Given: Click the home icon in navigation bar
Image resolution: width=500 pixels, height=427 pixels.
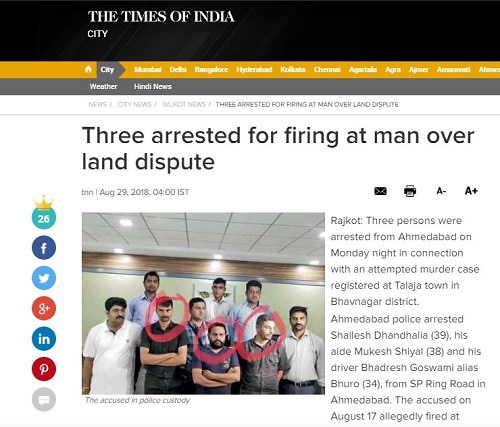Looking at the screenshot, I should tap(88, 69).
